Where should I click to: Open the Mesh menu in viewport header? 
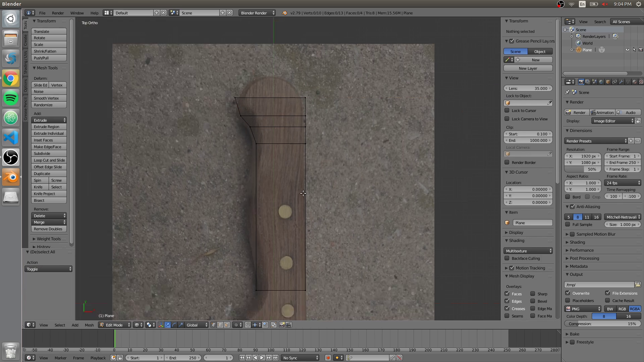tap(89, 325)
